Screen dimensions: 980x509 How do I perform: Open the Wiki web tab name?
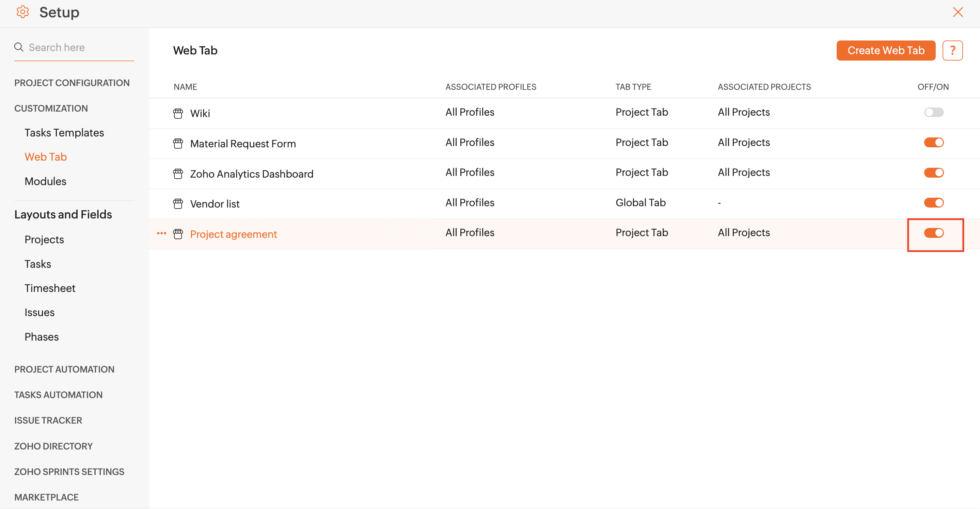pos(200,113)
